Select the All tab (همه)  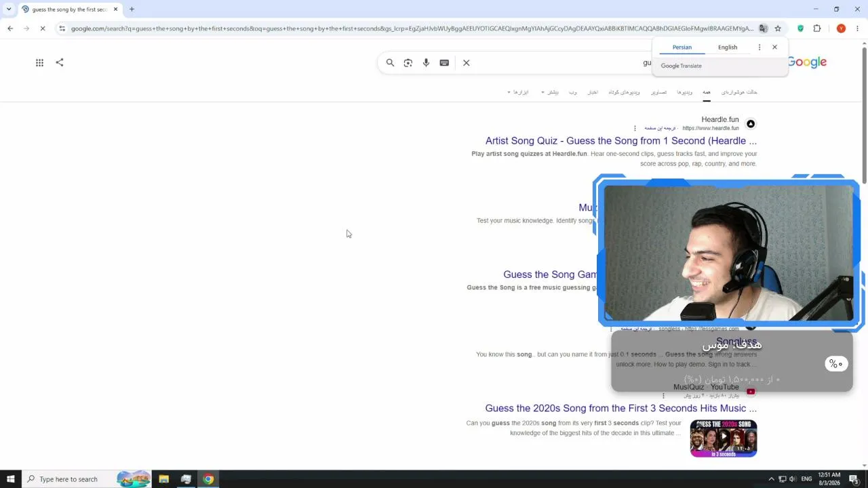(707, 92)
